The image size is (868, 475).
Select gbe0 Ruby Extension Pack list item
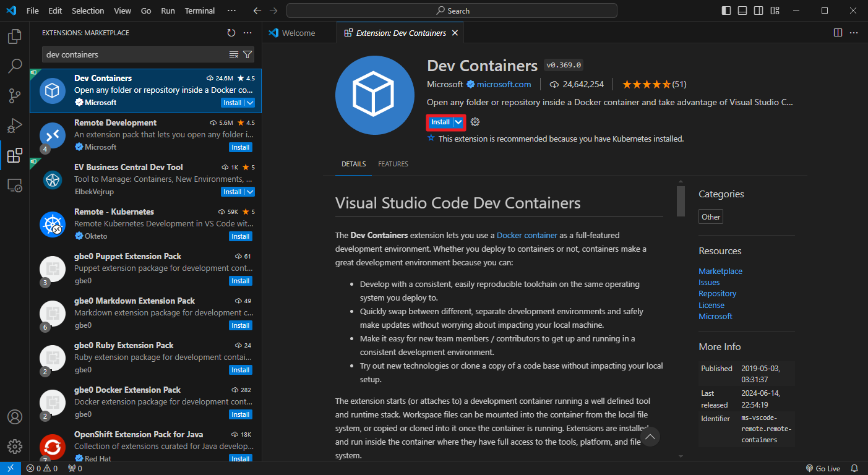click(x=145, y=358)
